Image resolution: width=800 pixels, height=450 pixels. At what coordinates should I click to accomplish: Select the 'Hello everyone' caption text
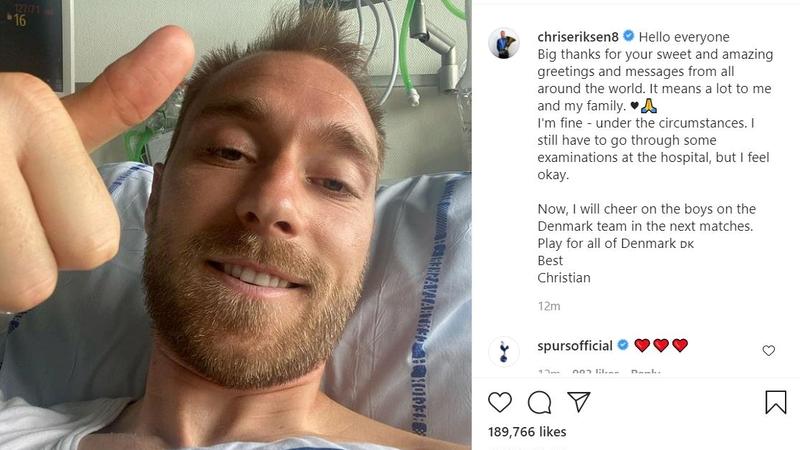(684, 37)
